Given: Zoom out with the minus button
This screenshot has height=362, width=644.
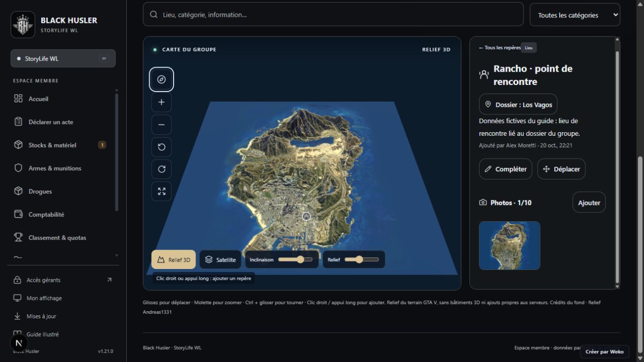Looking at the screenshot, I should pyautogui.click(x=161, y=125).
